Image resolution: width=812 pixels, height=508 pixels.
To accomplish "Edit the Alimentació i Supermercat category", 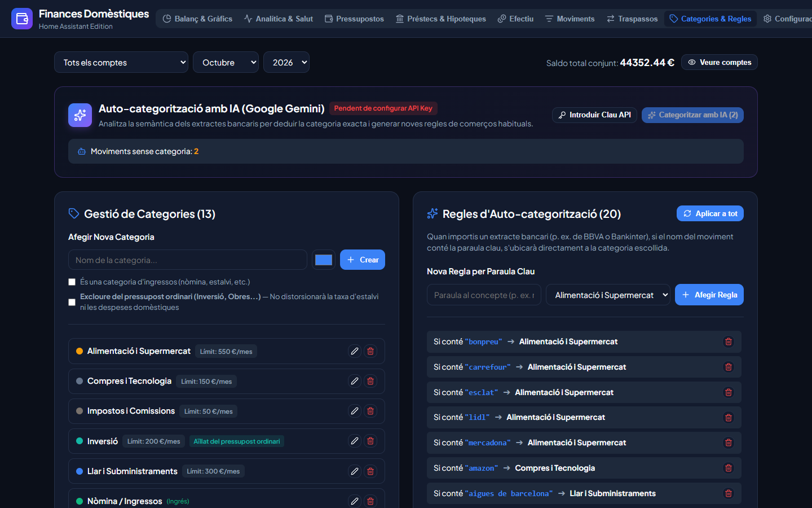I will click(355, 351).
